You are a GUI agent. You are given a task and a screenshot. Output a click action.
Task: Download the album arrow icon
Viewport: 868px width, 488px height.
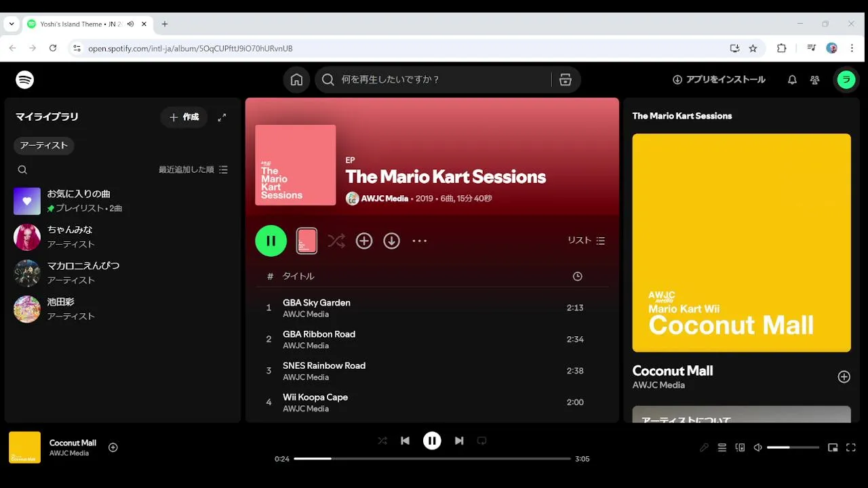391,241
